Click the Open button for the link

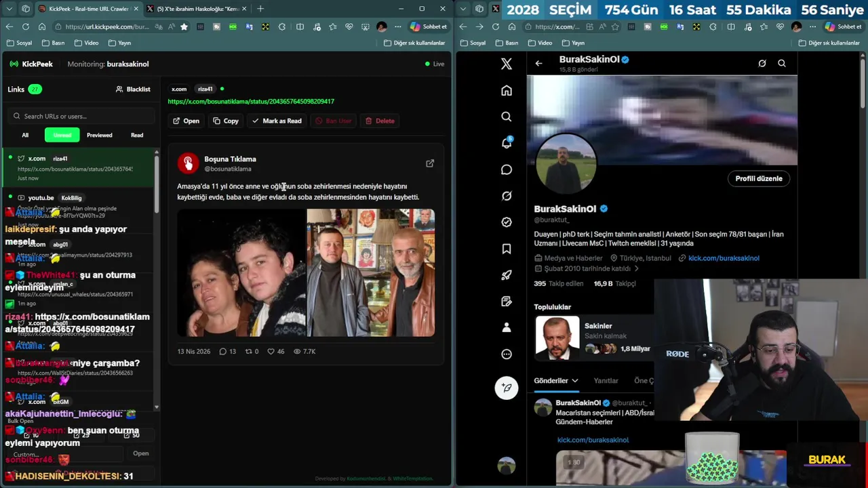(186, 121)
